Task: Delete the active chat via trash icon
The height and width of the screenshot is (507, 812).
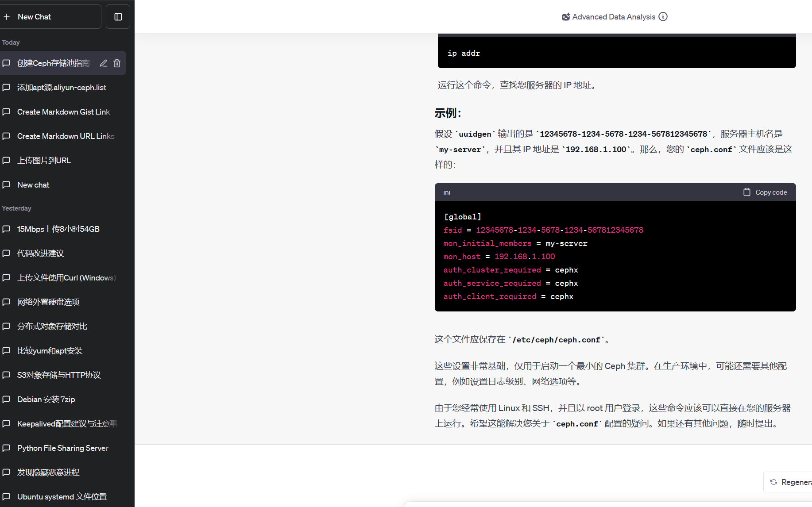Action: click(x=117, y=63)
